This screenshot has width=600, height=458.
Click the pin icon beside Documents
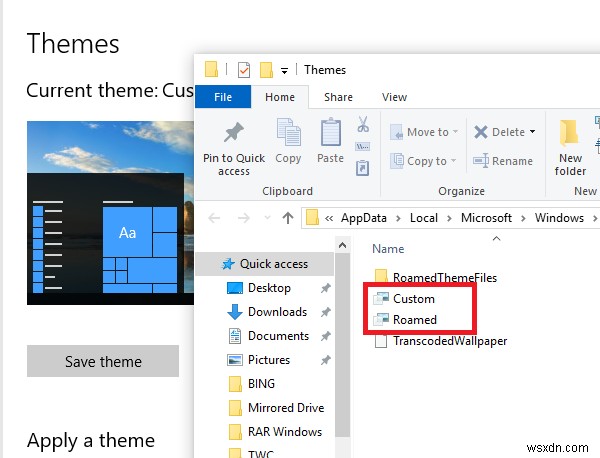pyautogui.click(x=325, y=336)
